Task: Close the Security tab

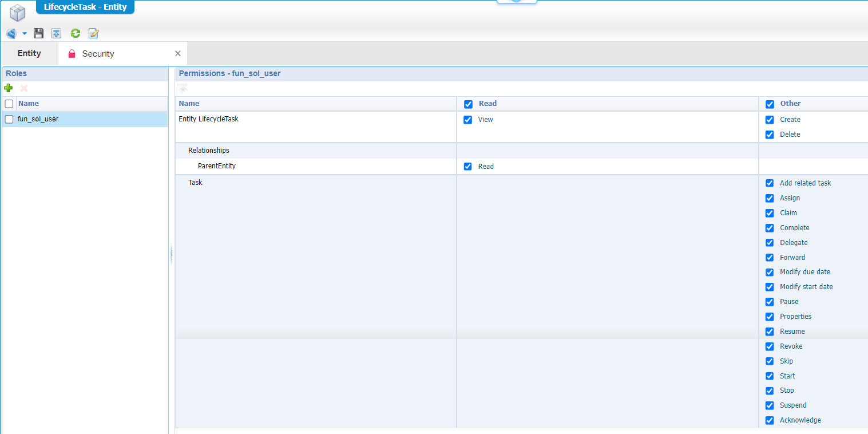Action: (x=177, y=53)
